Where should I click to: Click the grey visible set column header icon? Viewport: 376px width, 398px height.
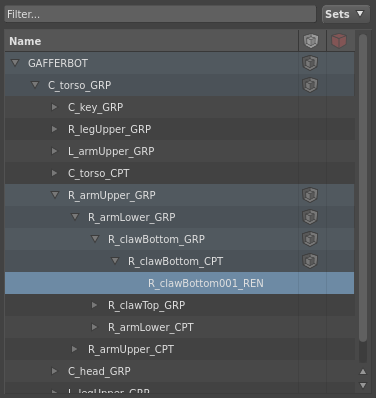point(311,41)
